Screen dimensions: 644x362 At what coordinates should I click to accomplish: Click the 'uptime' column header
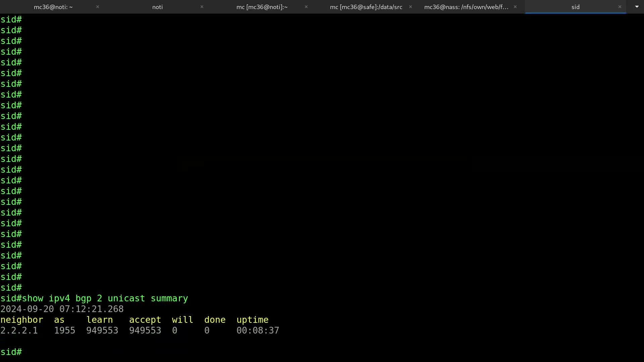pyautogui.click(x=253, y=320)
